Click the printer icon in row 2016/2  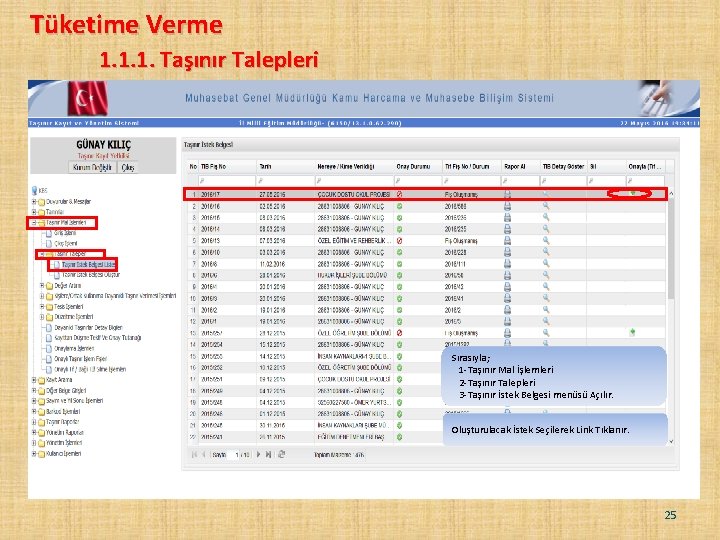(x=507, y=310)
